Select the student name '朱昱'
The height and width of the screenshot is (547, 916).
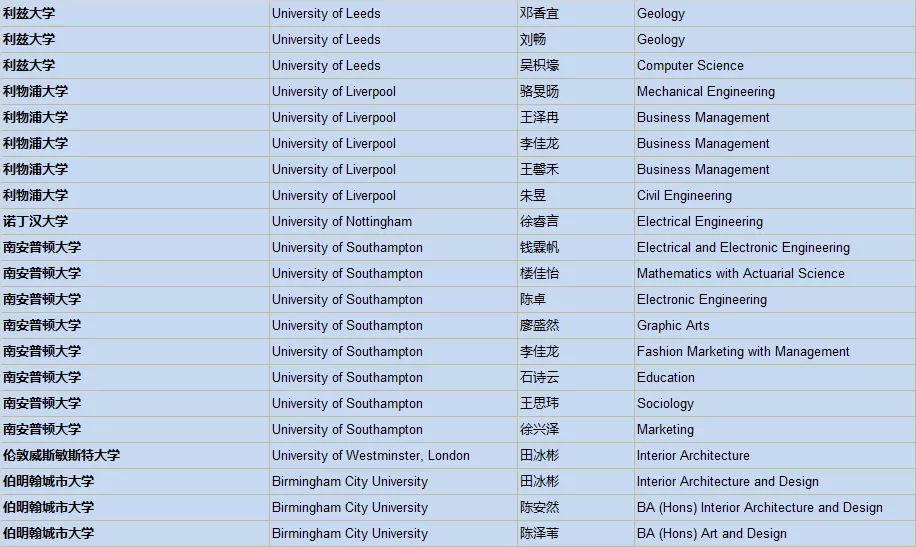[533, 196]
